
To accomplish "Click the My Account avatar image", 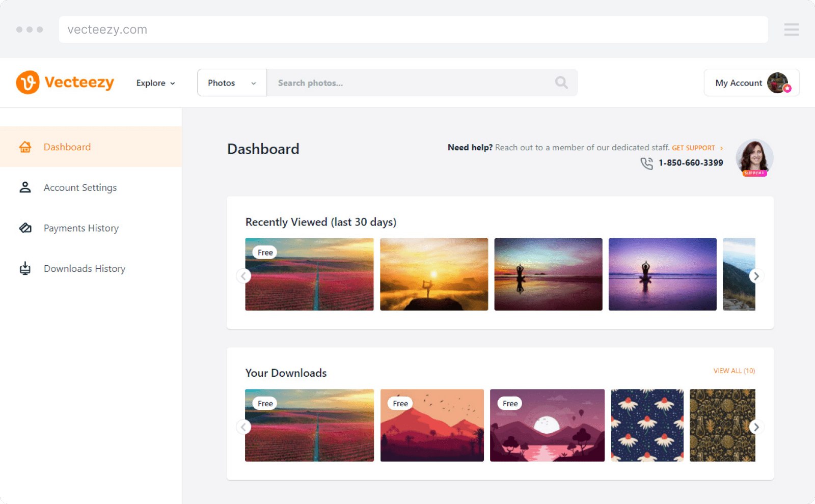I will [779, 82].
